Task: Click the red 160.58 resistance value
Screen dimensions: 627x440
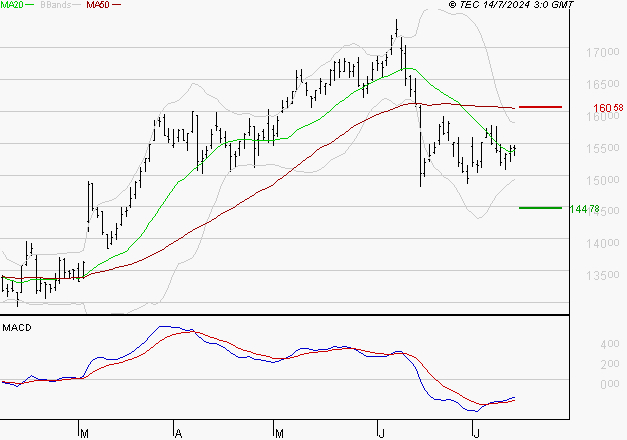Action: tap(608, 108)
